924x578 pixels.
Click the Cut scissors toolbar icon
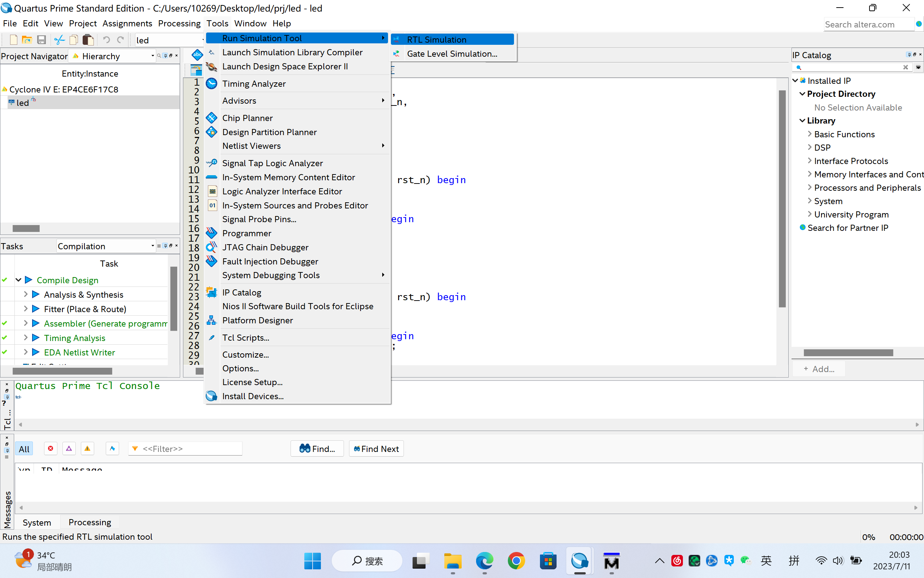coord(59,40)
